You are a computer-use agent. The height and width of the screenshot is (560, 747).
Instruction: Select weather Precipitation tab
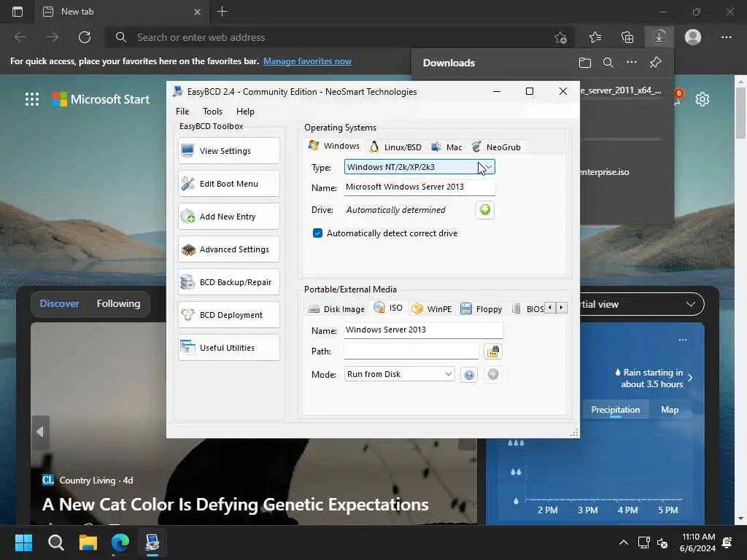pos(616,410)
